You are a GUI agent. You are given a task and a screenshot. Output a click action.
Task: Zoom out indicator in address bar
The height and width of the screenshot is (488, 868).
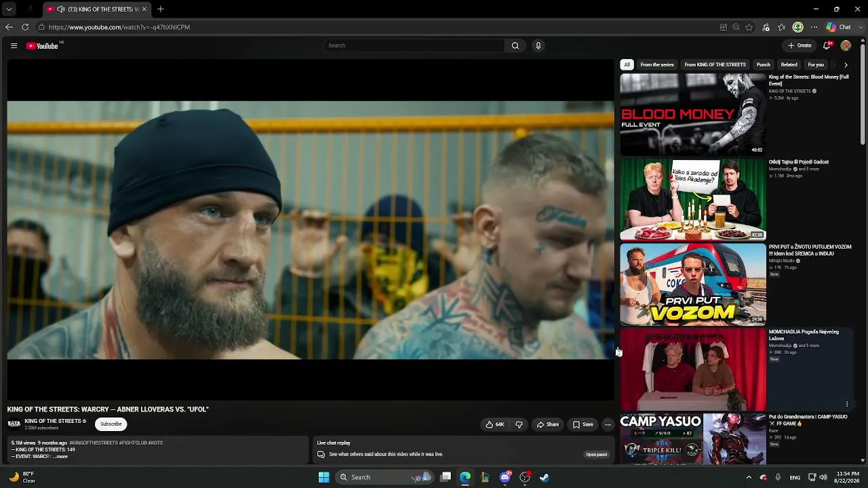(x=736, y=27)
